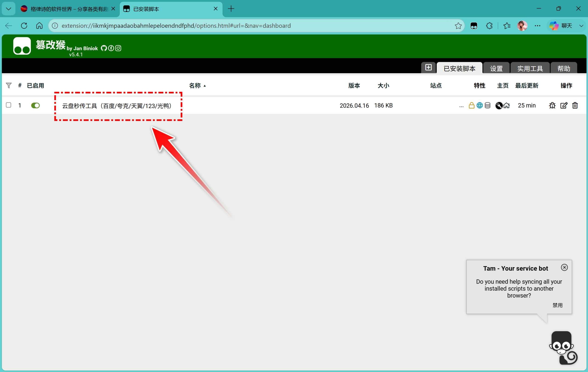This screenshot has height=372, width=588.
Task: Disable the 云盘秒传工具 script toggle
Action: pyautogui.click(x=35, y=105)
